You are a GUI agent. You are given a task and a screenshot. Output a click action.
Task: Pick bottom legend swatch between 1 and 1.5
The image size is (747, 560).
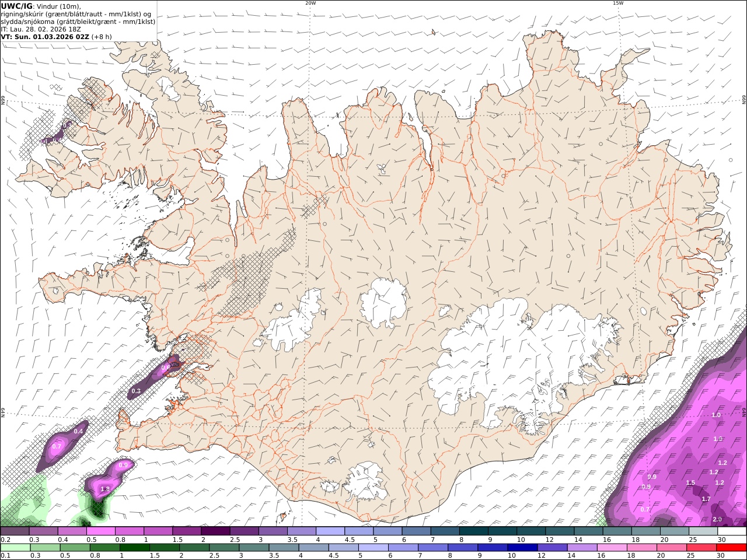134,547
